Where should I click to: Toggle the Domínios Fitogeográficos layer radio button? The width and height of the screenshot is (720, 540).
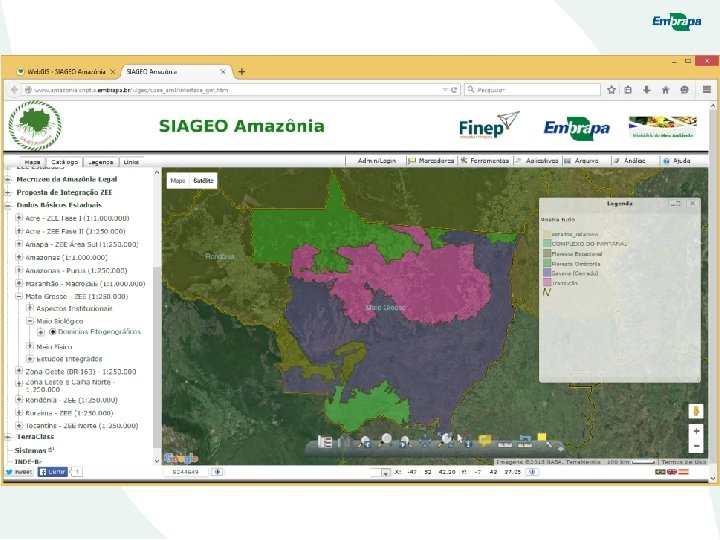point(52,332)
